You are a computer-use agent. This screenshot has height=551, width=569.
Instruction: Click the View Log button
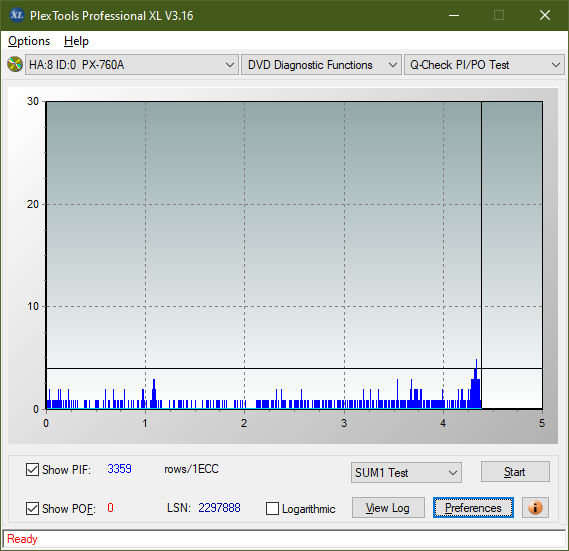[388, 508]
